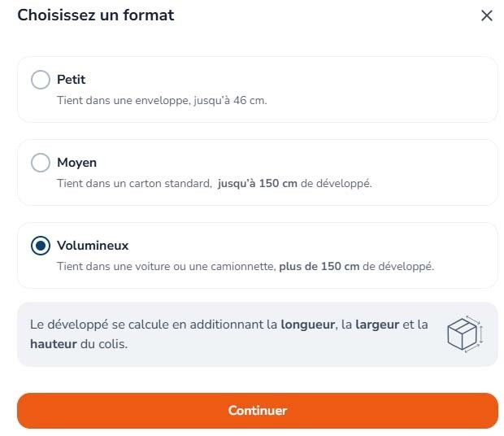504x436 pixels.
Task: Select the Petit radio button
Action: point(41,80)
